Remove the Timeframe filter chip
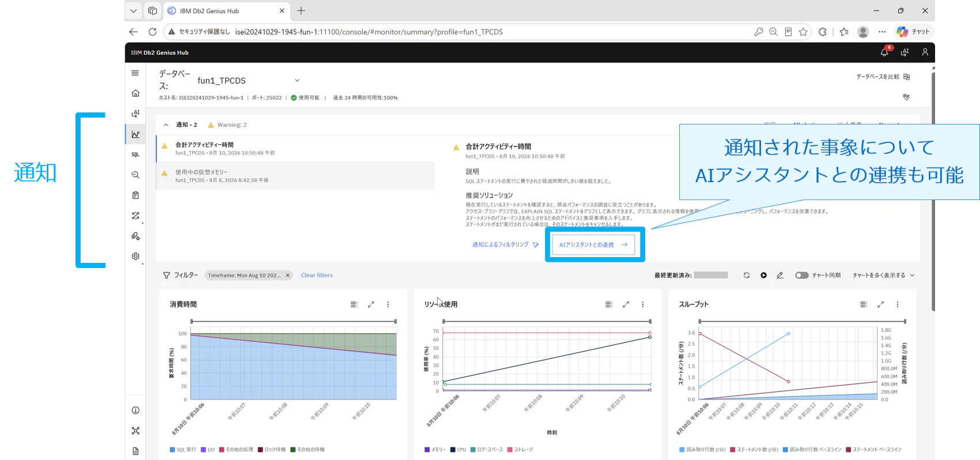This screenshot has width=980, height=460. (x=287, y=276)
